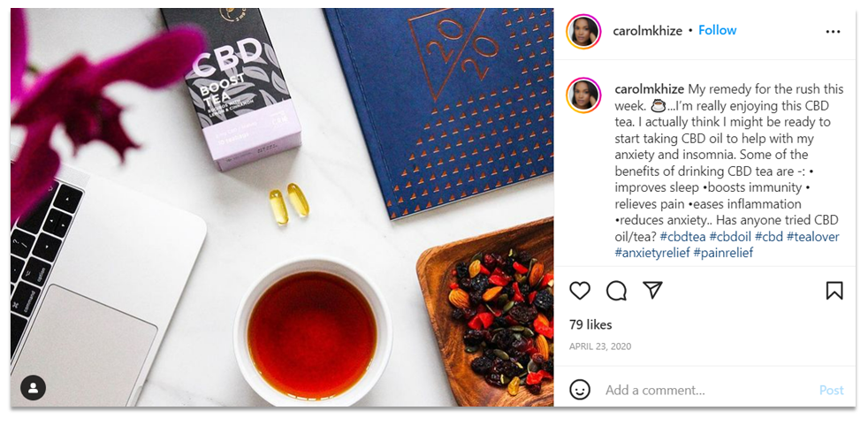Open carolmkhize username in caption
868x426 pixels.
point(650,89)
